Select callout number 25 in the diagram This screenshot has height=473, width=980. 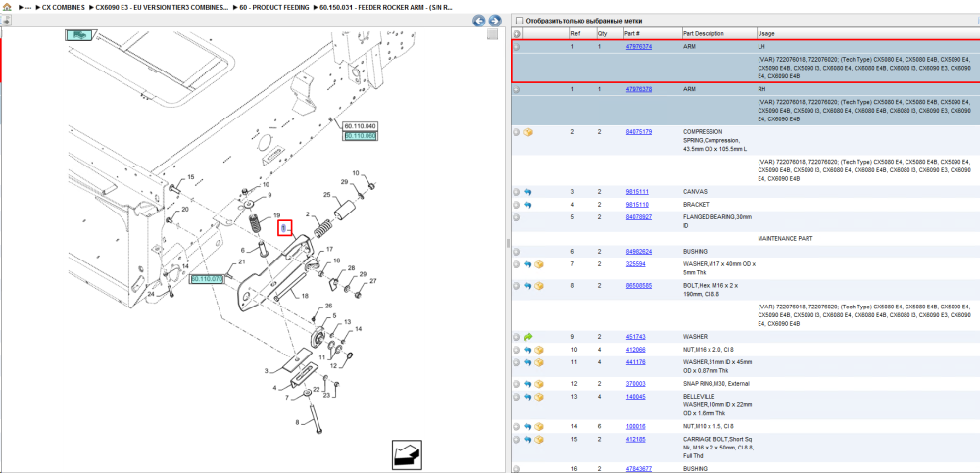(x=325, y=196)
